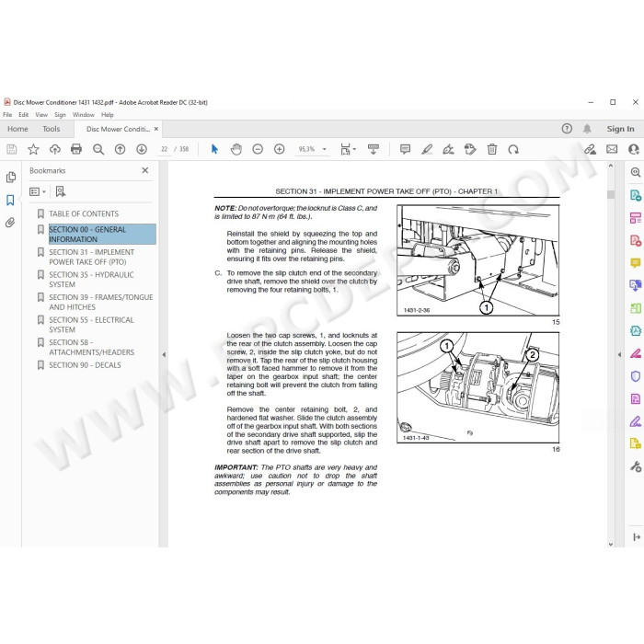Toggle the Bookmarks panel icon

coord(10,200)
